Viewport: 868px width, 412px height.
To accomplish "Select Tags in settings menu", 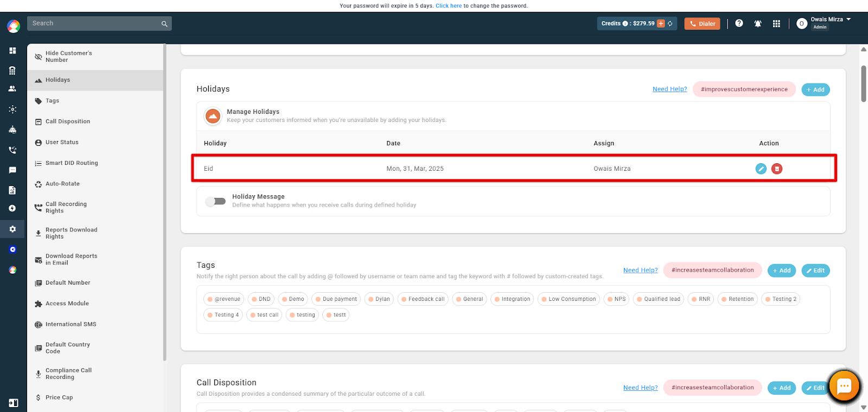I will (x=95, y=101).
